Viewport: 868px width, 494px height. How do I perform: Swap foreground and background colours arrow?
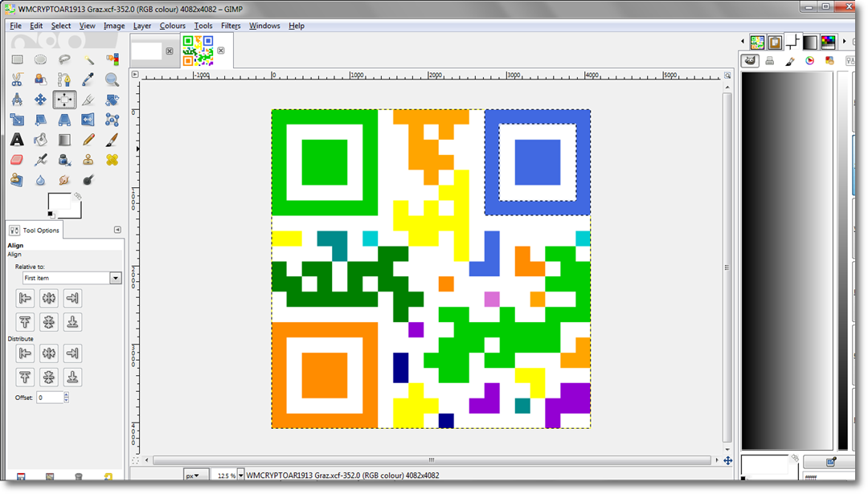coord(77,196)
